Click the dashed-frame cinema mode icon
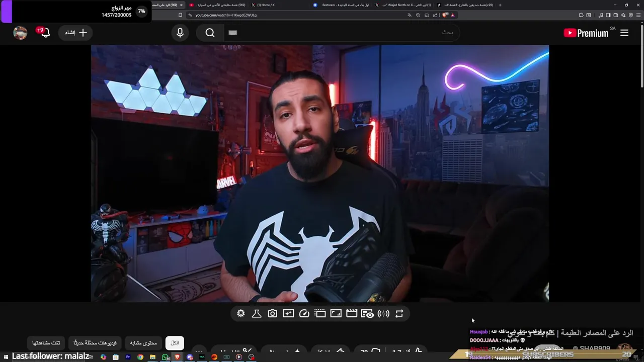The height and width of the screenshot is (362, 644). tap(320, 314)
